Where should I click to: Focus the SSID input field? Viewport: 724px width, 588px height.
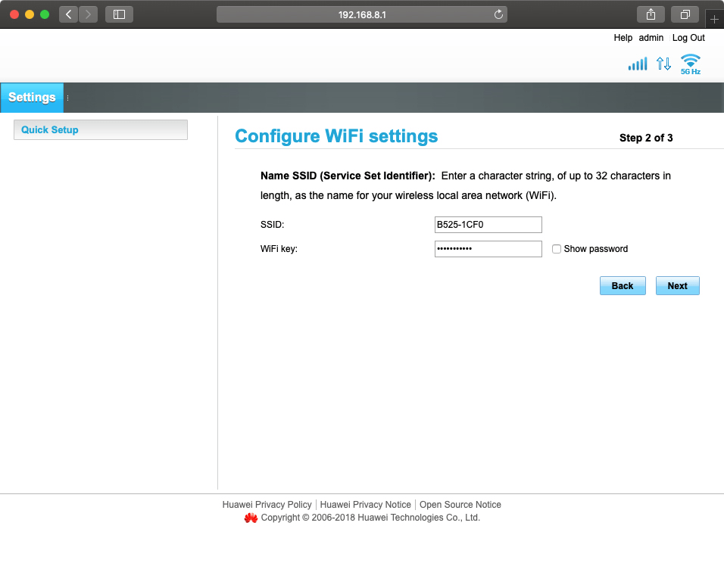(488, 225)
